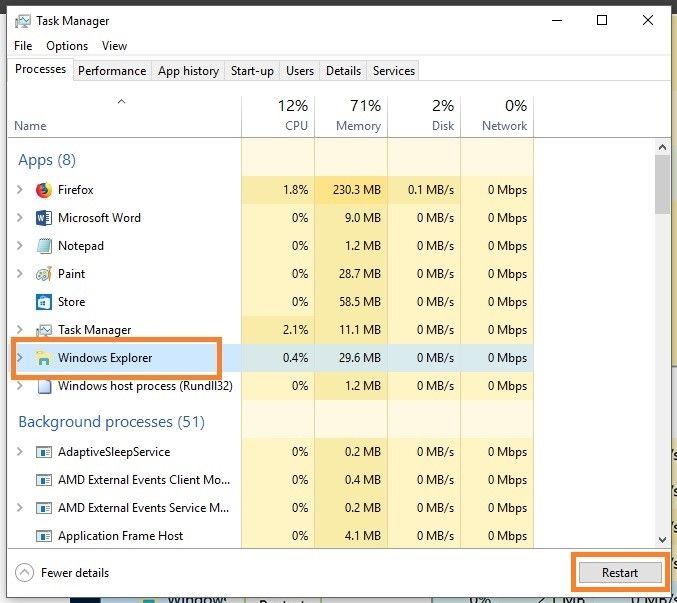The height and width of the screenshot is (603, 677).
Task: Select the Store app row name
Action: click(72, 302)
